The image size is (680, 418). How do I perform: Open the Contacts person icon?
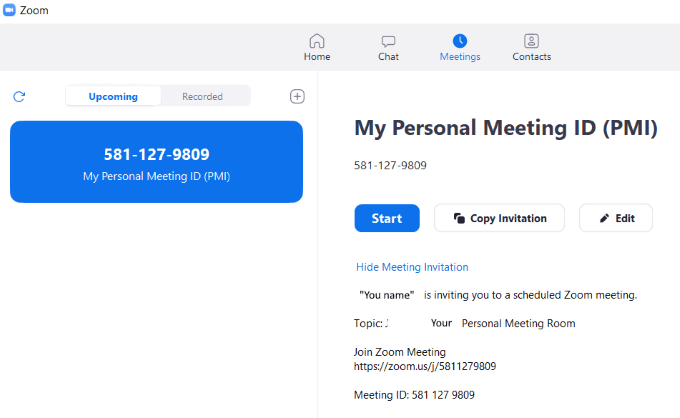(531, 41)
